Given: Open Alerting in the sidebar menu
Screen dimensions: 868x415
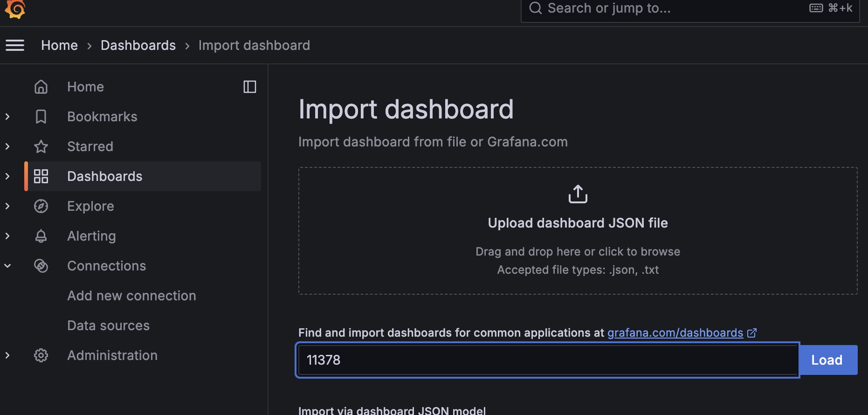Looking at the screenshot, I should (91, 236).
